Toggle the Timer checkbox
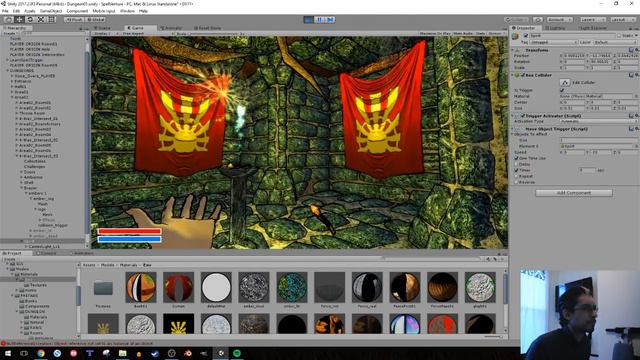The image size is (640, 360). tap(516, 170)
